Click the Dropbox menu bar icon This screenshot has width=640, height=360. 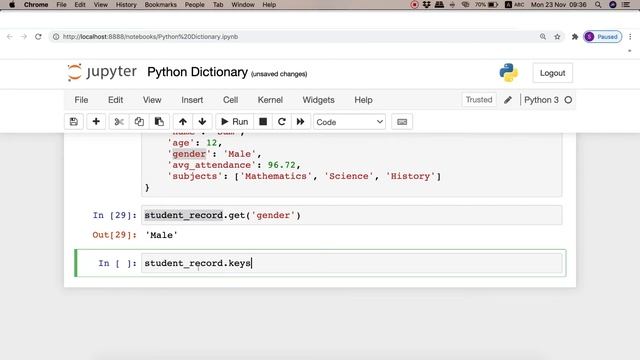[427, 4]
